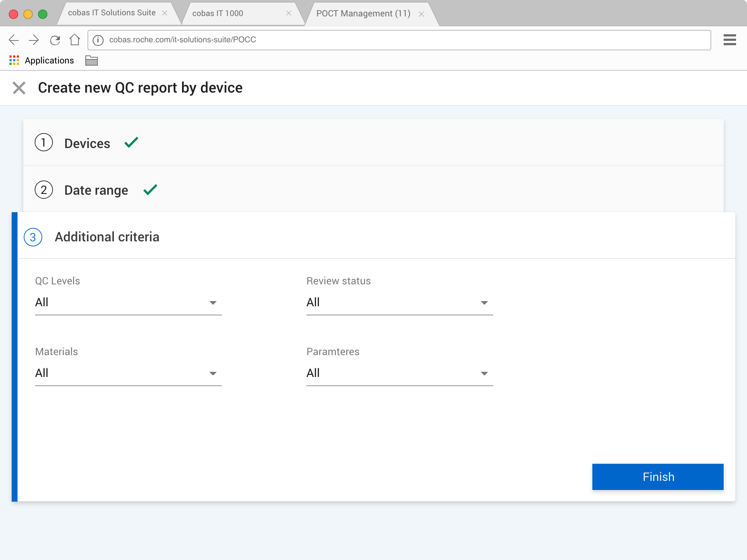Go back to Date range step
Screen dimensions: 747x560
click(96, 190)
